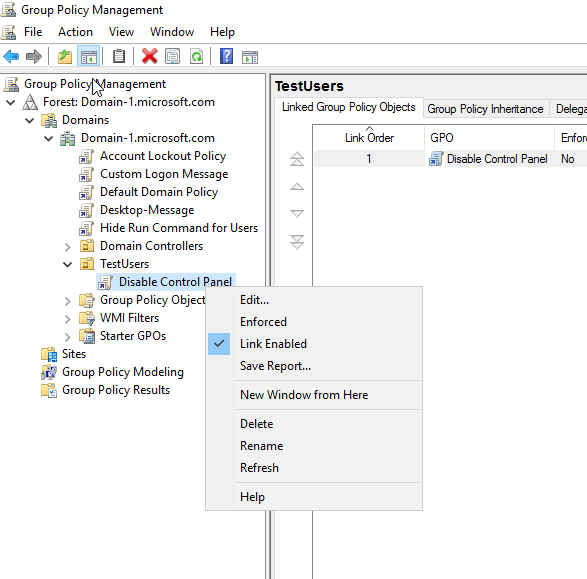Image resolution: width=587 pixels, height=579 pixels.
Task: Click the Move link up arrow
Action: tap(297, 186)
